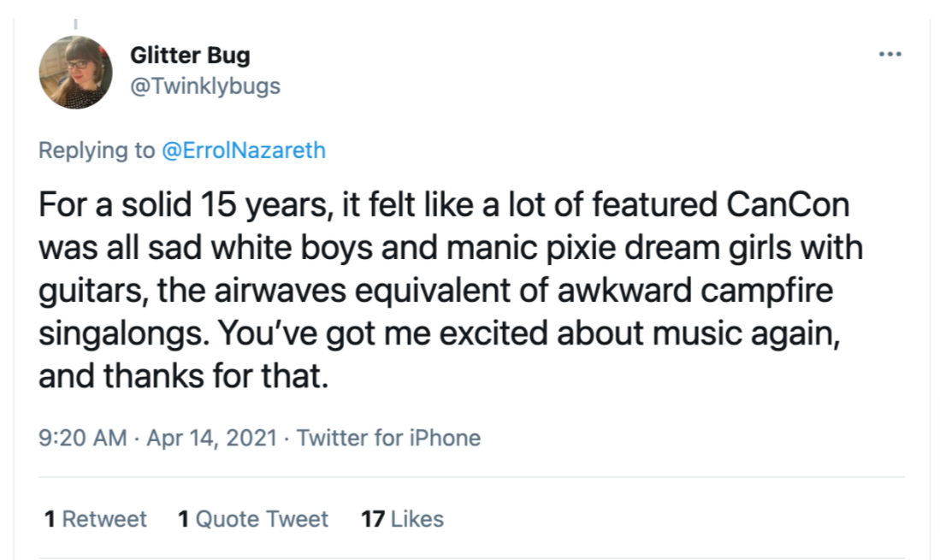The width and height of the screenshot is (940, 560).
Task: Click the 9:20 AM timestamp
Action: tap(82, 439)
